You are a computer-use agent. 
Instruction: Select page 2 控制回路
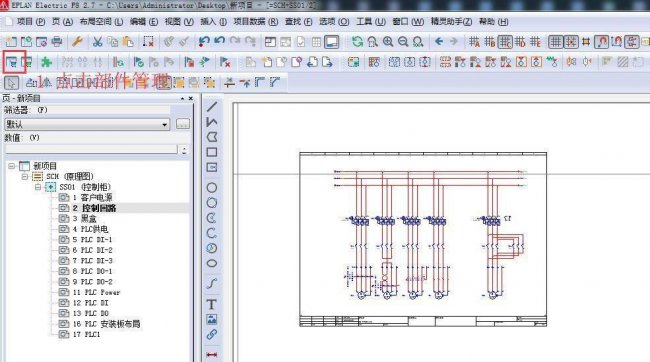(x=94, y=208)
